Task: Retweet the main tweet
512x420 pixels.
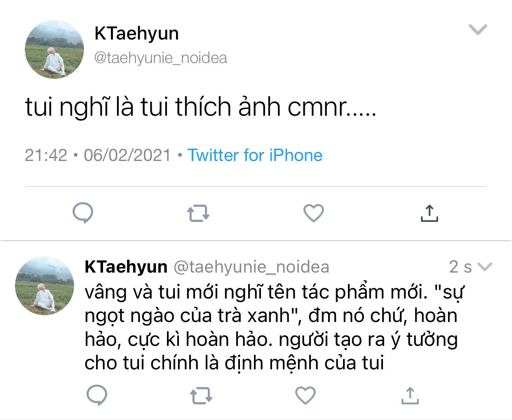Action: click(198, 214)
